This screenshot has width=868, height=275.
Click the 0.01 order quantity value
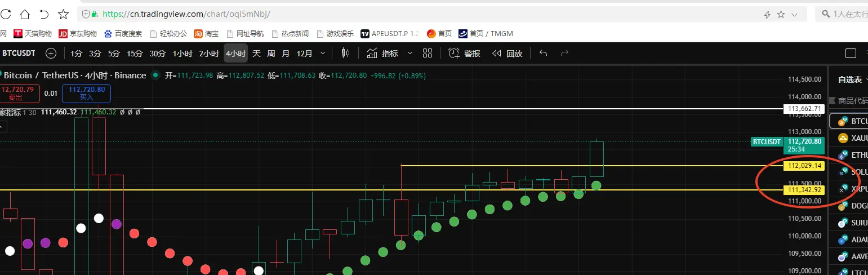click(51, 94)
